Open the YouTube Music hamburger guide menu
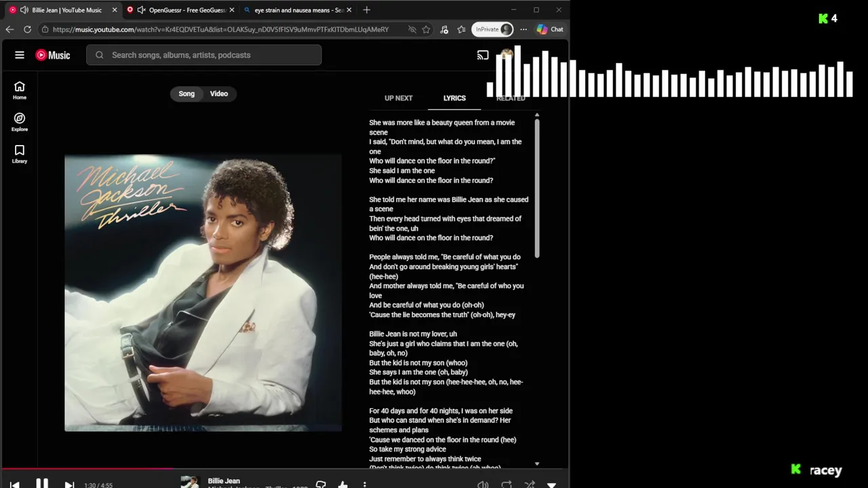Viewport: 868px width, 488px height. pos(20,55)
